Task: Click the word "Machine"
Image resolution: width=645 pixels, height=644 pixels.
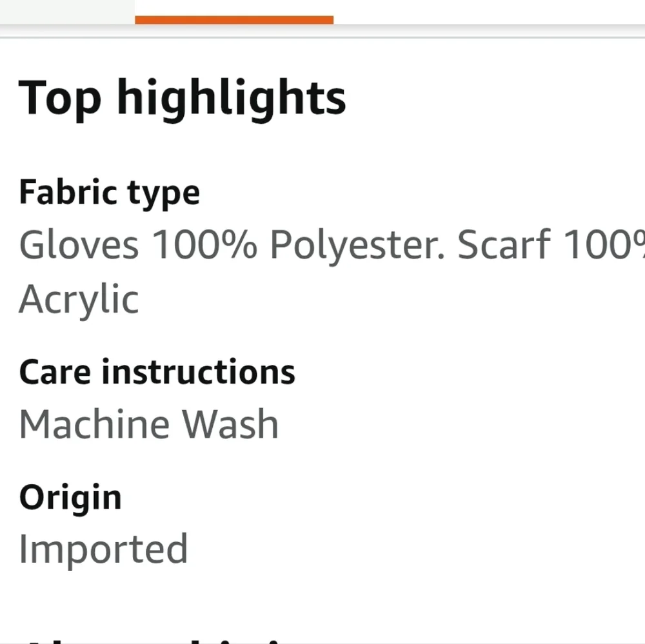Action: pos(94,424)
